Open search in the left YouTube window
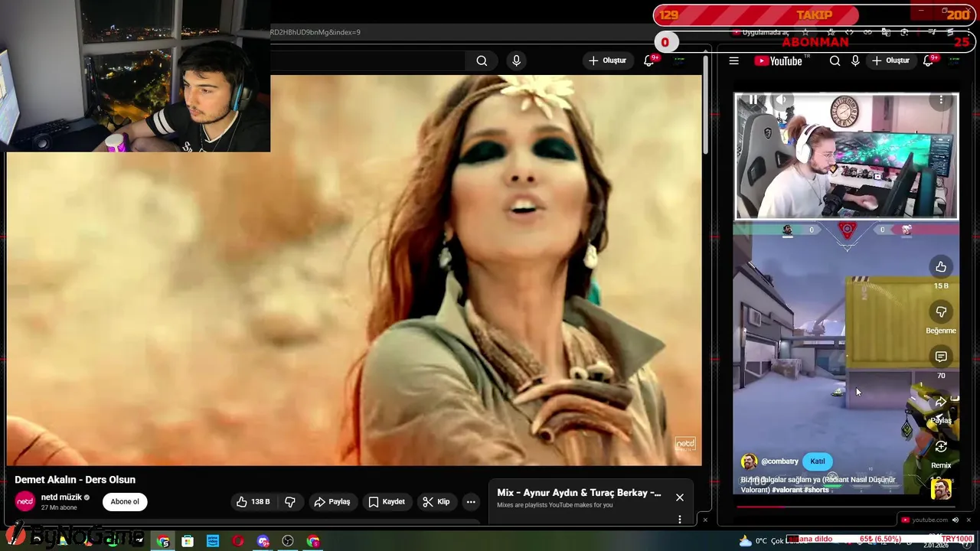 482,60
